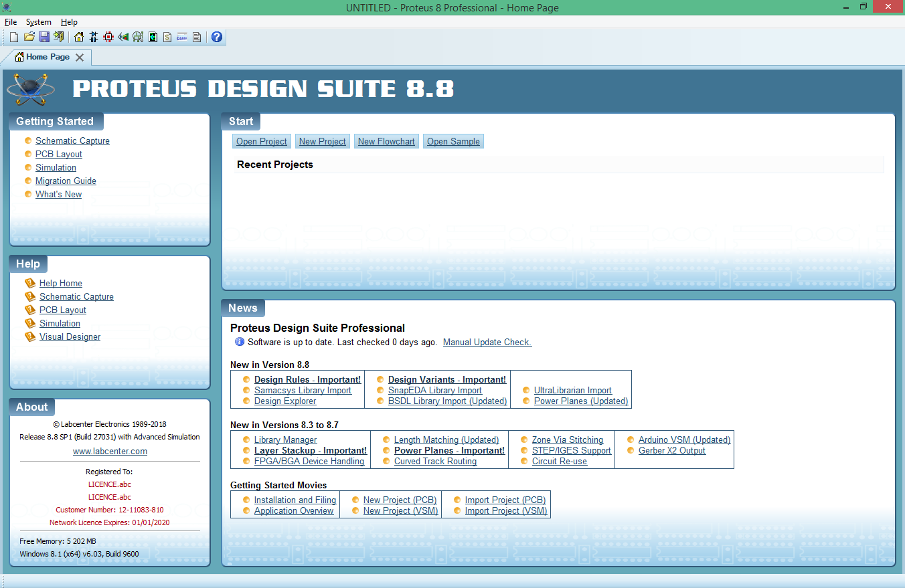Click the Open Project folder icon
The width and height of the screenshot is (905, 588).
(x=29, y=37)
